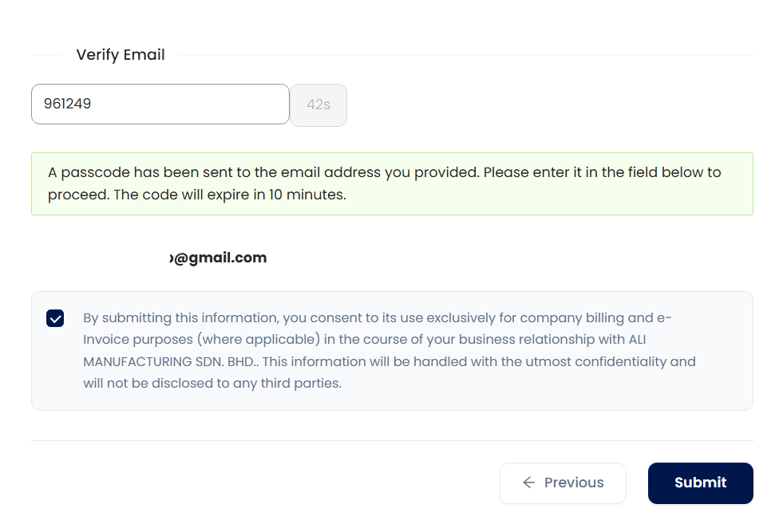Submit the email verification form

(x=700, y=483)
